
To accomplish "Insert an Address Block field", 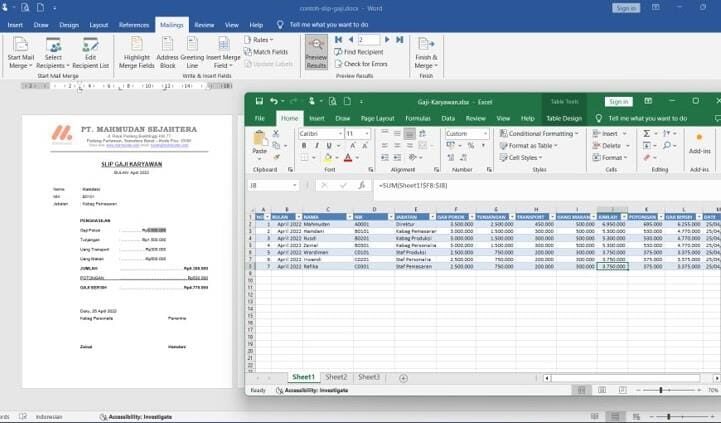I will coord(167,50).
